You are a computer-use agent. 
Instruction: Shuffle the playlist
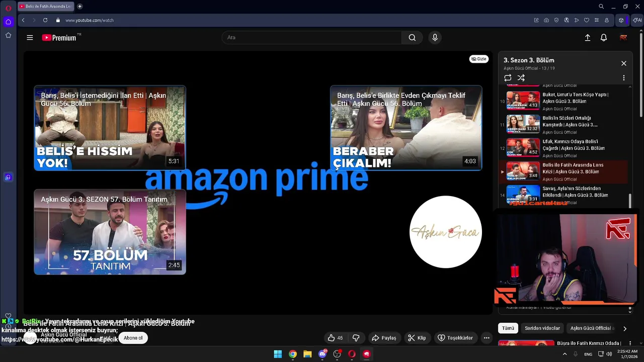[521, 78]
